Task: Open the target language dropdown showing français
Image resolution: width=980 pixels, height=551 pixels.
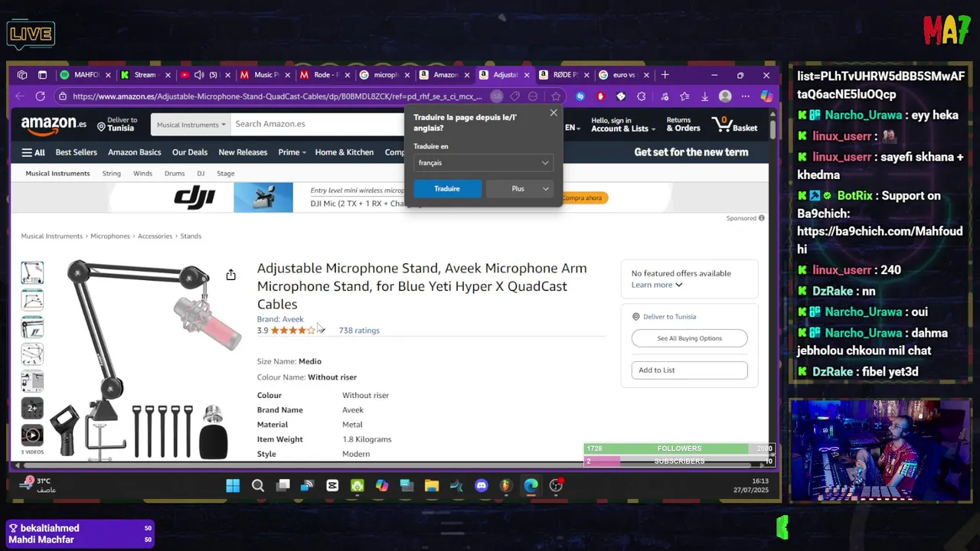Action: pyautogui.click(x=482, y=163)
